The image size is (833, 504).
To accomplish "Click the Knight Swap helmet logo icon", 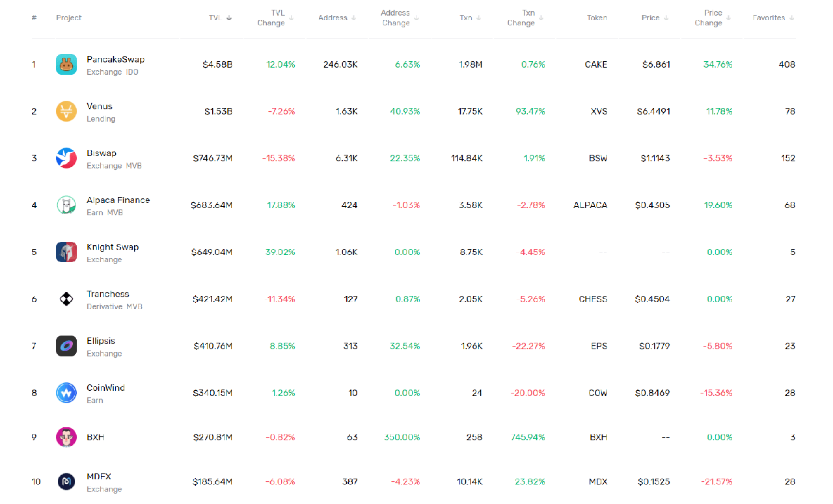I will [x=66, y=252].
